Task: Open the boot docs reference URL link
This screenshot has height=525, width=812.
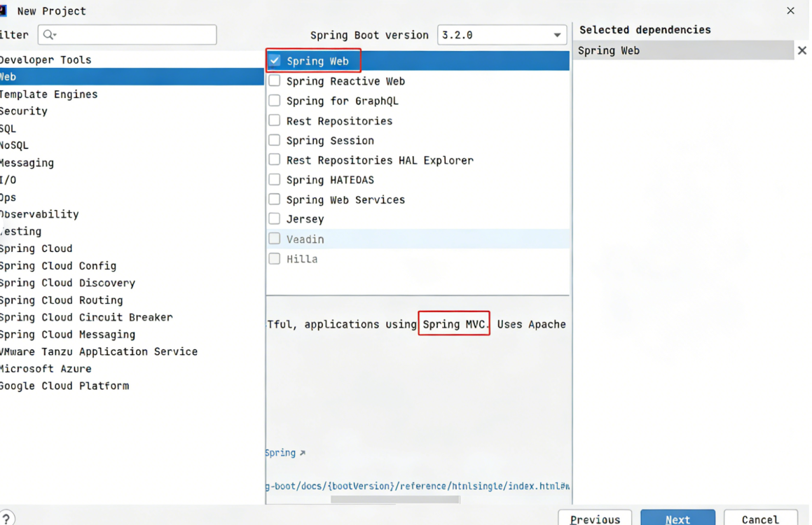Action: click(x=418, y=486)
